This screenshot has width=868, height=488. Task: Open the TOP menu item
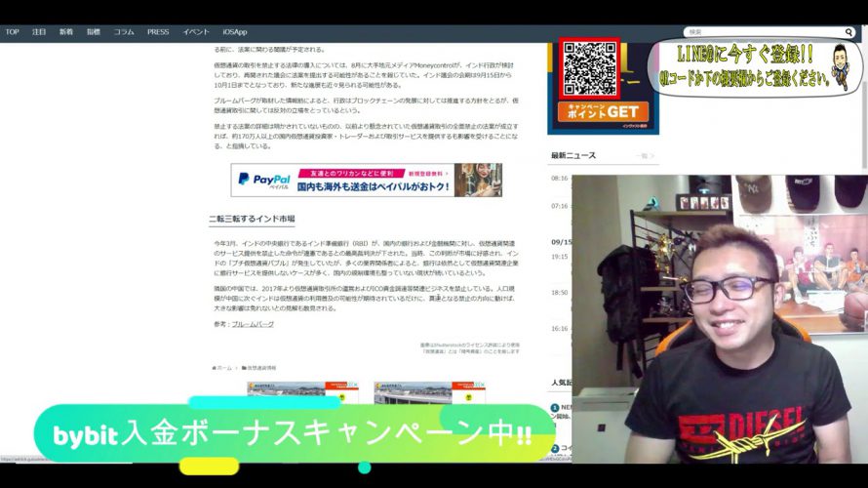pyautogui.click(x=12, y=32)
